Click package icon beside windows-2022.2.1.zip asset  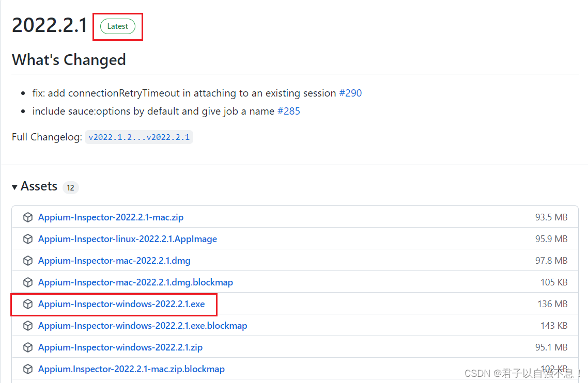[x=28, y=347]
